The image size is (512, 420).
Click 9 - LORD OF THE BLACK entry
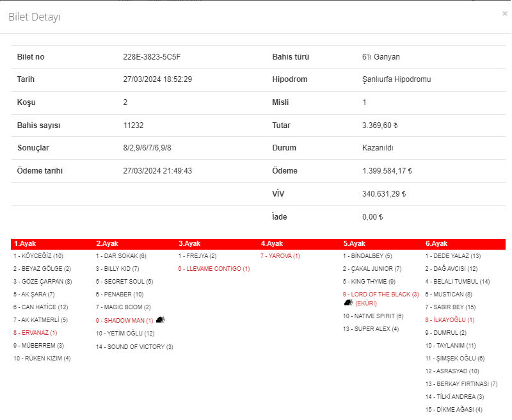pos(381,295)
